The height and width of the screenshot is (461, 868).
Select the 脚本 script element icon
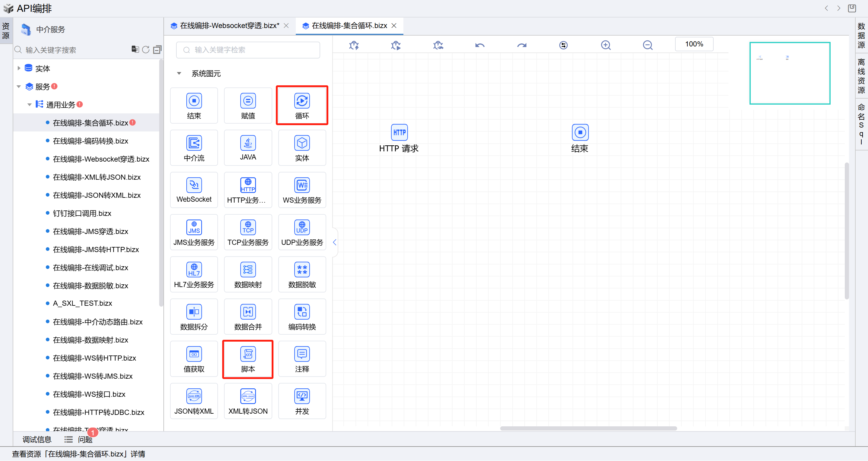click(x=248, y=355)
